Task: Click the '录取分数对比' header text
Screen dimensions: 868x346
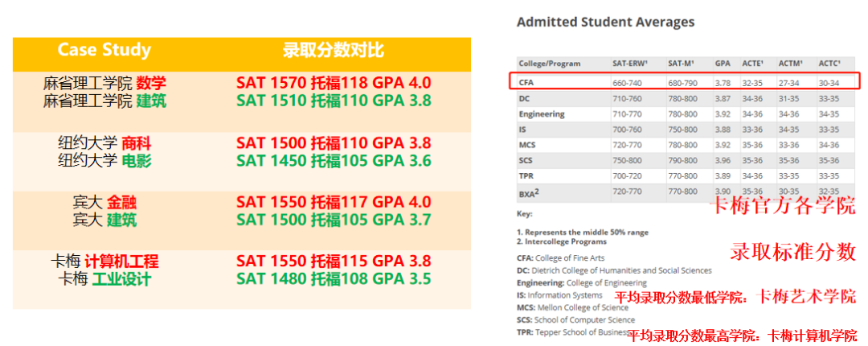Action: (334, 51)
